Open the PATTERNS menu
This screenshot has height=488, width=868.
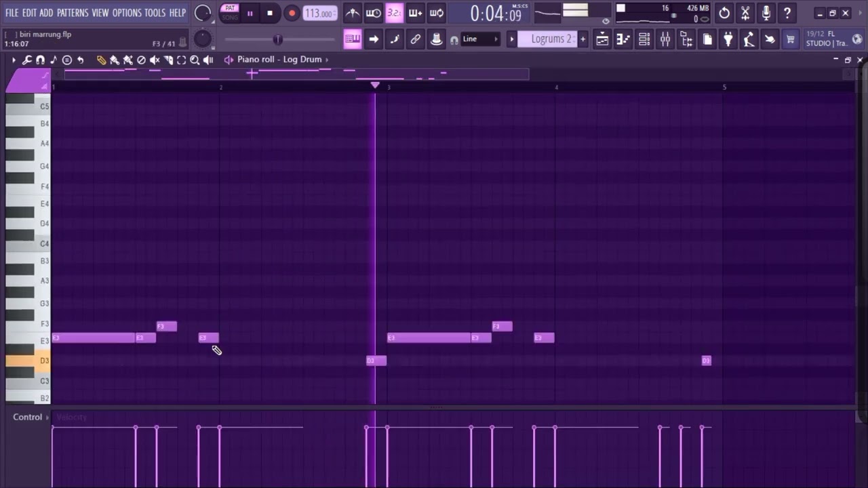73,13
